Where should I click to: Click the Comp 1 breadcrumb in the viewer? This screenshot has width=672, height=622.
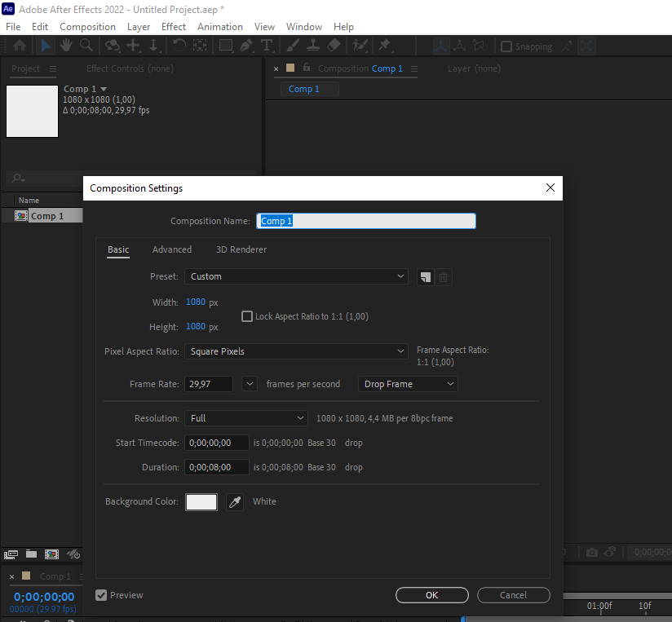[x=304, y=89]
